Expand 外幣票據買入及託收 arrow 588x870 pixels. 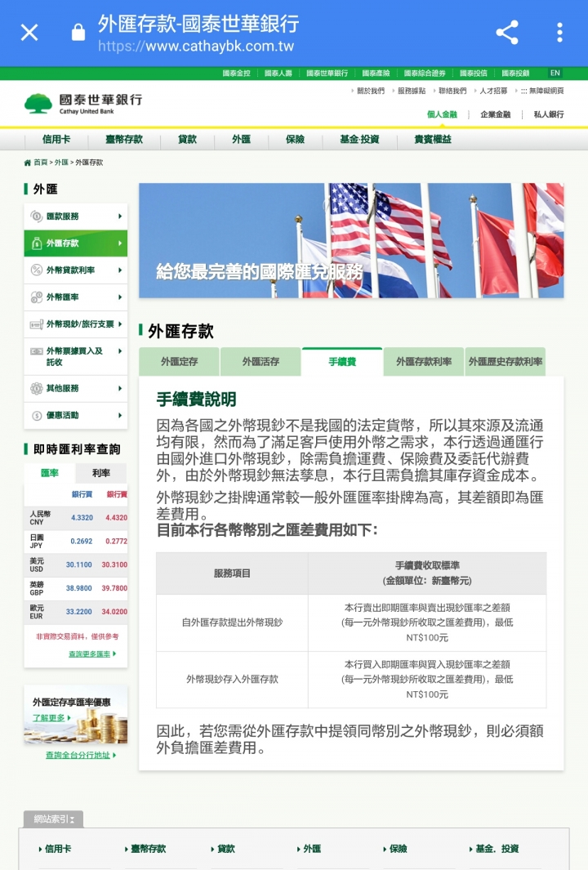120,351
